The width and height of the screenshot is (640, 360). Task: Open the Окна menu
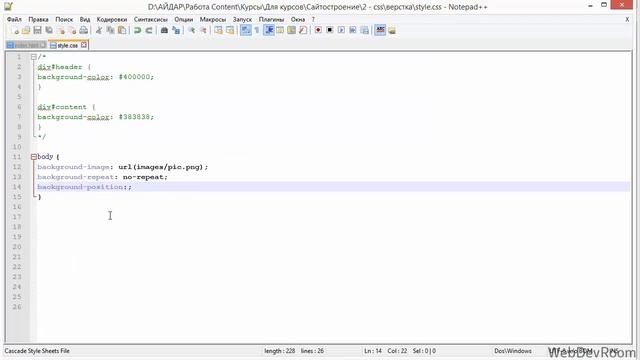[298, 19]
